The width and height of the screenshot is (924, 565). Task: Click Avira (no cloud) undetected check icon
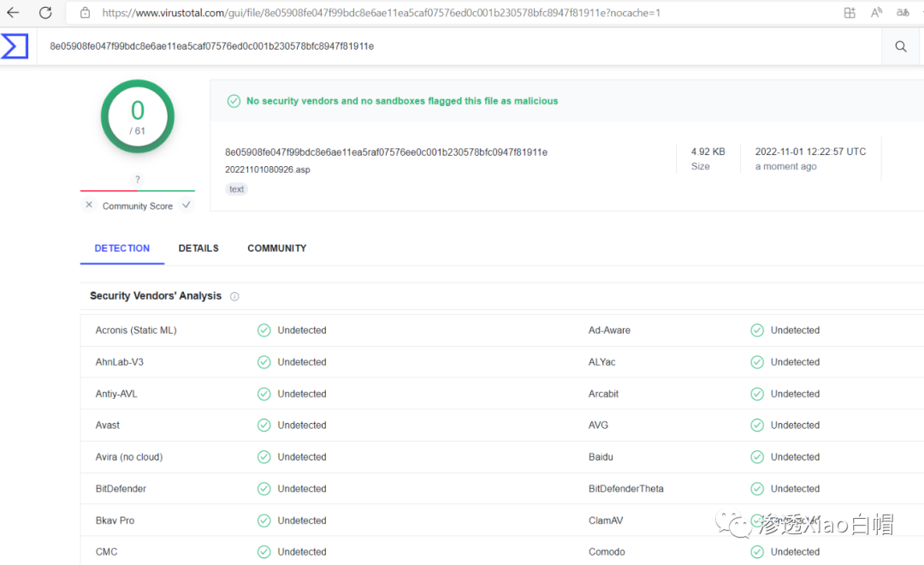pos(264,457)
